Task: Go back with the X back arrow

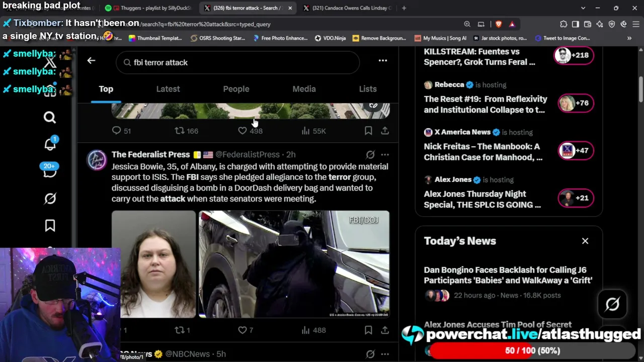Action: tap(91, 61)
